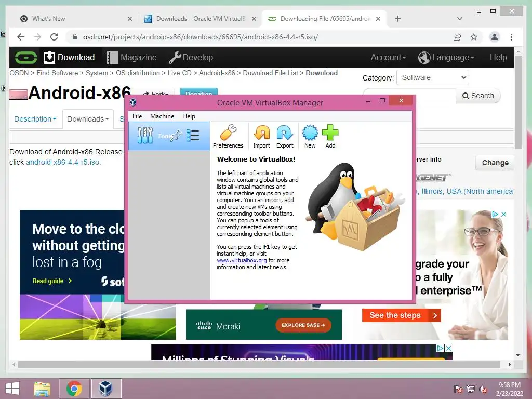Open the OSDN Download nav item
Image resolution: width=532 pixels, height=399 pixels.
(x=70, y=57)
